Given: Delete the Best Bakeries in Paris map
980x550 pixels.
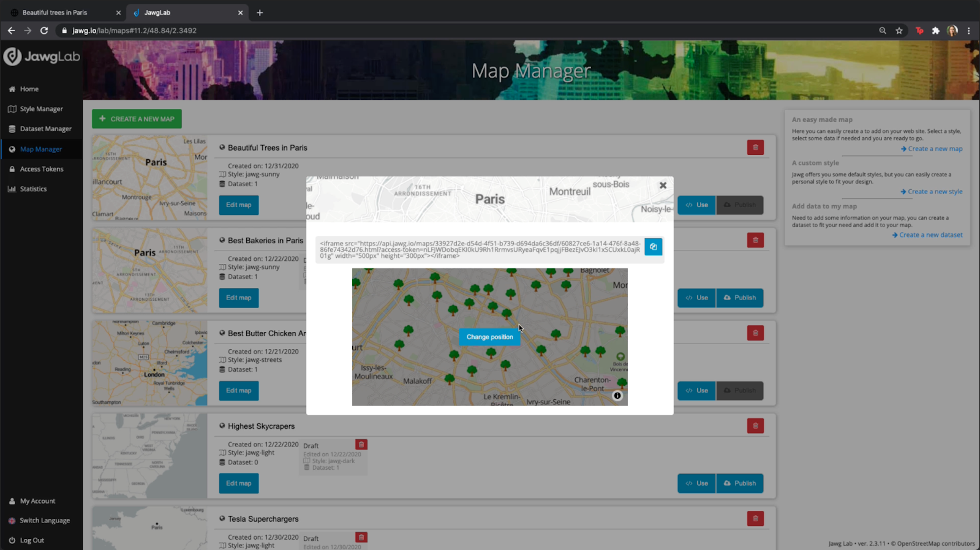Looking at the screenshot, I should (x=755, y=240).
